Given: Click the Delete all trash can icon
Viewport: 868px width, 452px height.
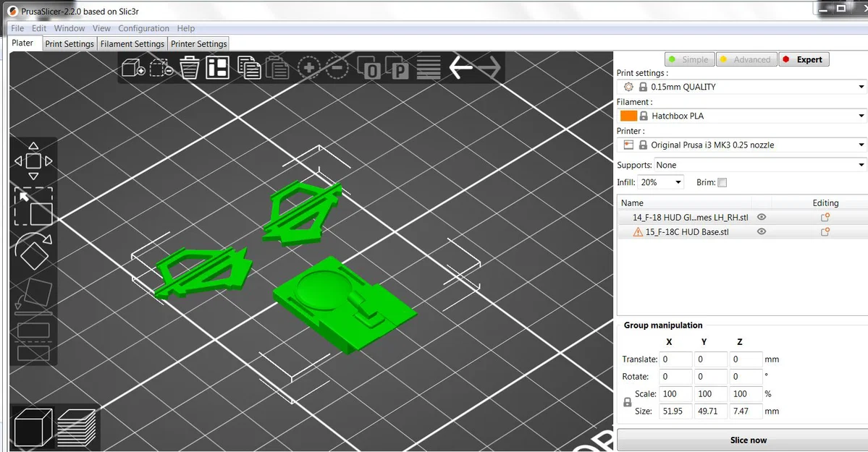Looking at the screenshot, I should click(190, 68).
